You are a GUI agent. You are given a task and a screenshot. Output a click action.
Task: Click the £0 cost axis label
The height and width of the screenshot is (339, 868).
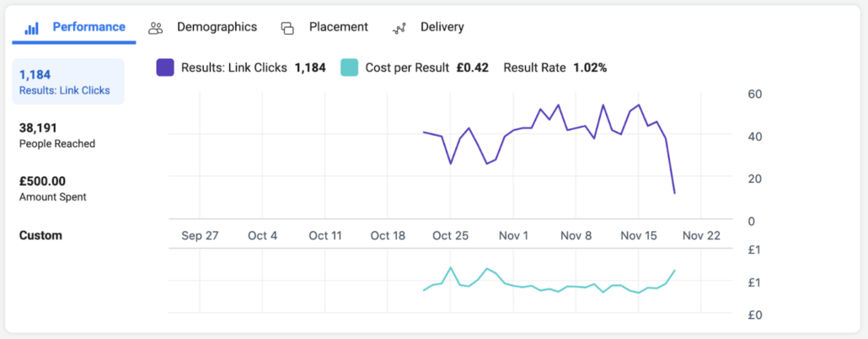point(754,315)
